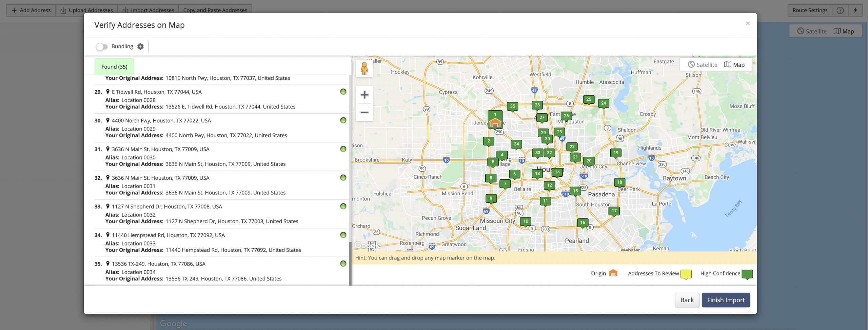Click help question mark icon in background
The height and width of the screenshot is (330, 868).
pyautogui.click(x=840, y=10)
